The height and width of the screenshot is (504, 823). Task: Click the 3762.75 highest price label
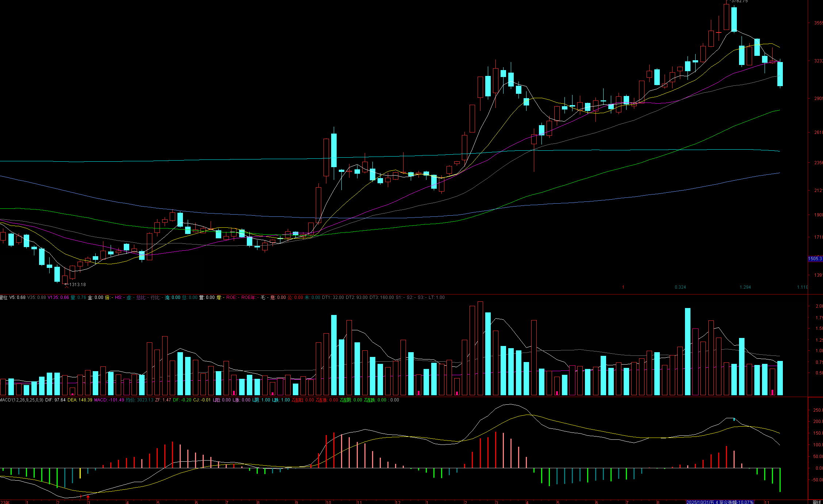point(739,1)
